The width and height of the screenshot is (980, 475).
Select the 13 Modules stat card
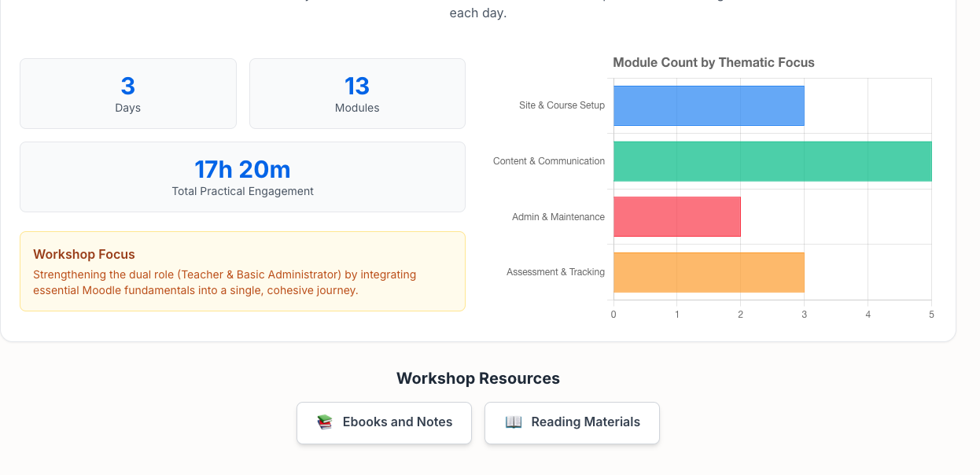(x=357, y=94)
